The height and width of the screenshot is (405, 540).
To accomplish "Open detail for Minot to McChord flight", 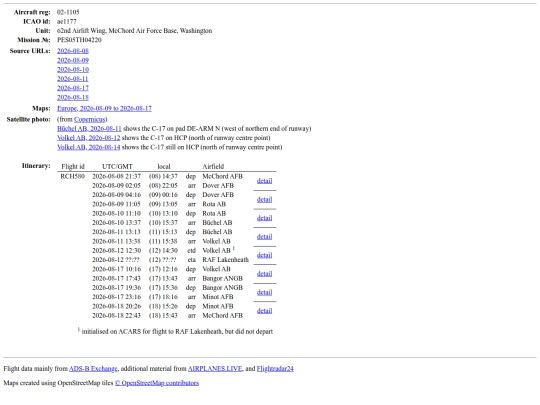I will pyautogui.click(x=264, y=311).
